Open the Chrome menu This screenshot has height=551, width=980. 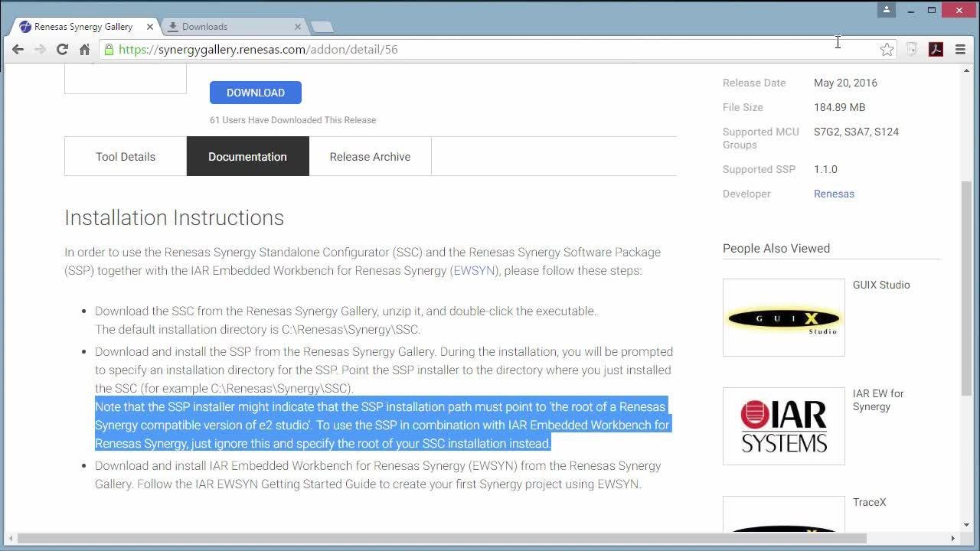pos(960,50)
